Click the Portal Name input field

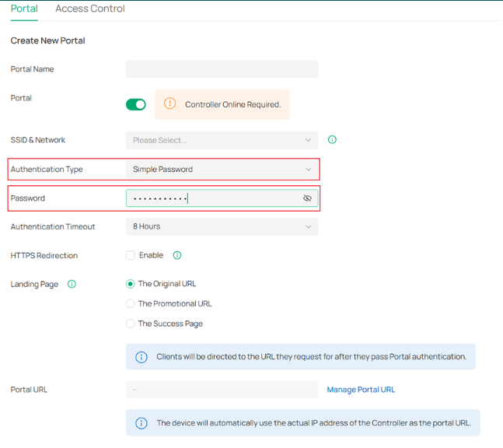click(x=222, y=69)
